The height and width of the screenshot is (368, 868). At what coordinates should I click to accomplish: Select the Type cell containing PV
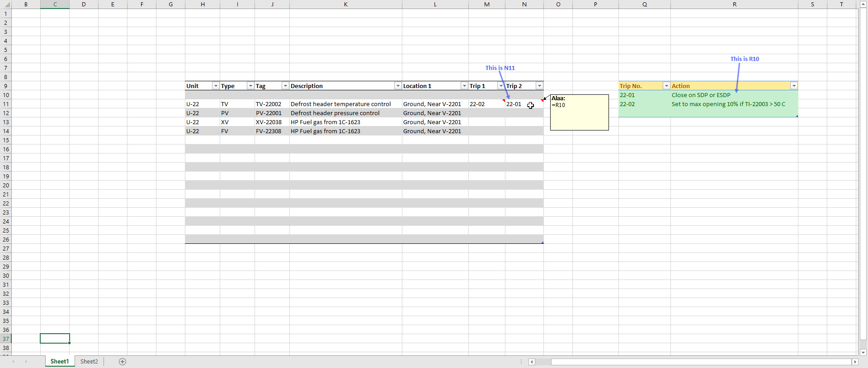(x=237, y=113)
